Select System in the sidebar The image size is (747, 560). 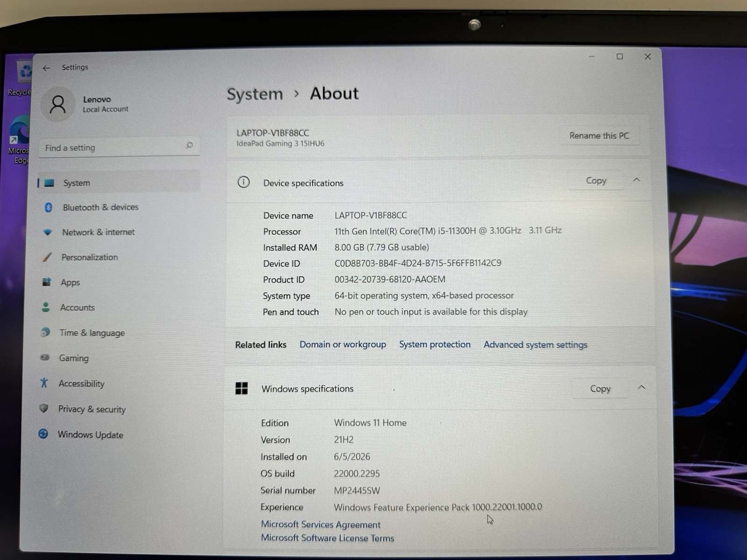119,182
